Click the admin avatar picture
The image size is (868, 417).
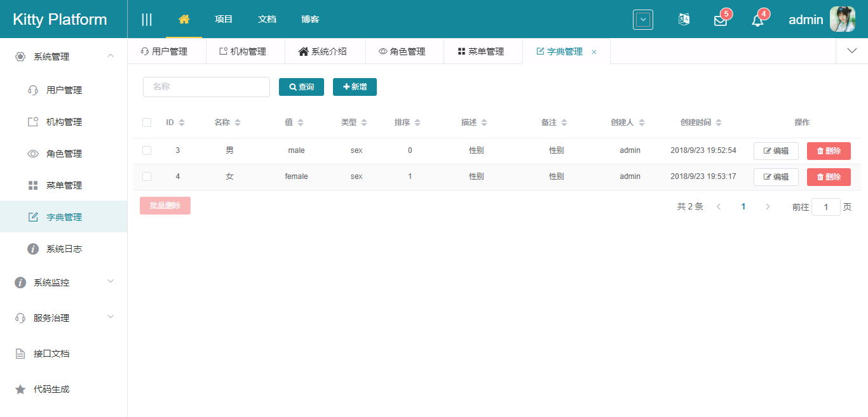(843, 20)
